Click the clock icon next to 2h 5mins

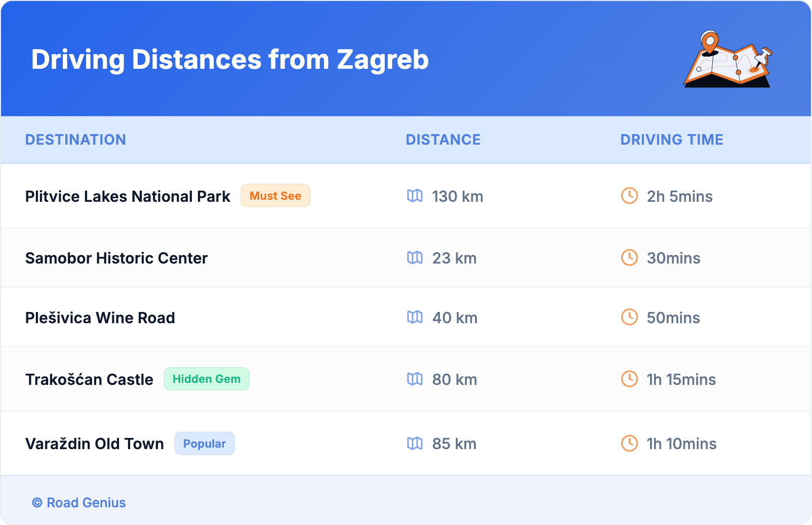tap(629, 196)
